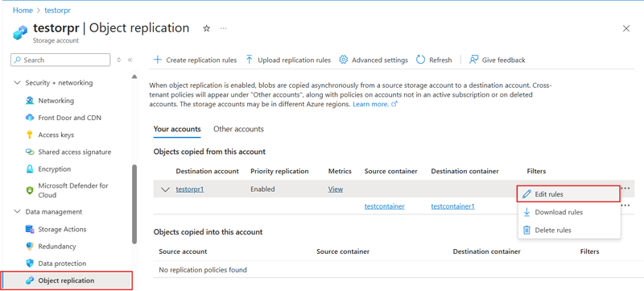Screen dimensions: 644x291
Task: Click Create replication rules button
Action: 195,60
